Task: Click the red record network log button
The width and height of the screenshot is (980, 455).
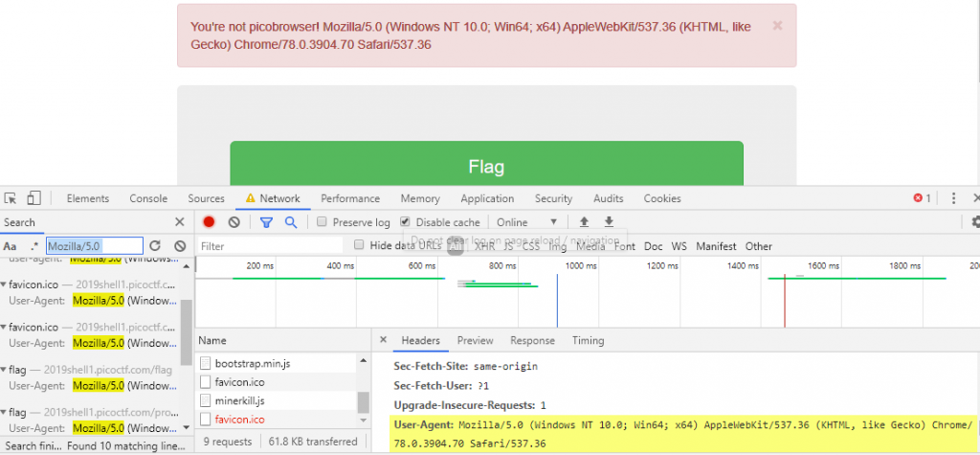Action: point(209,222)
